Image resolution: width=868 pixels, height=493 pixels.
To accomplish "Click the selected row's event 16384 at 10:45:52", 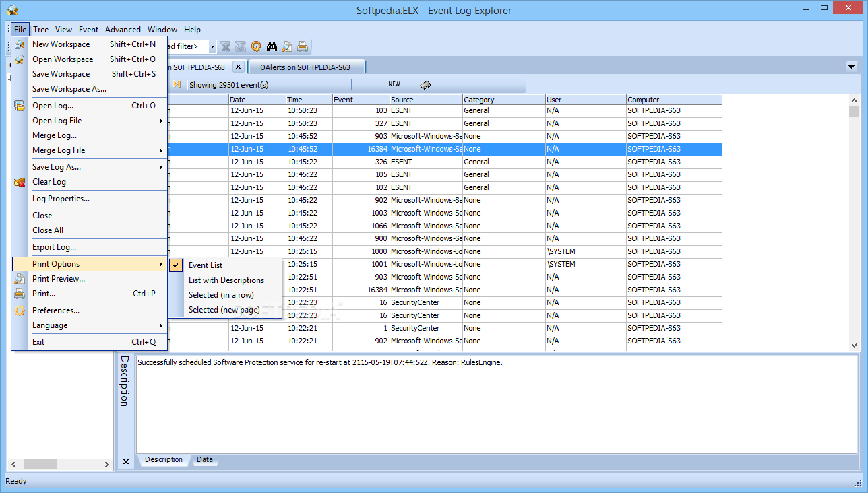I will 361,149.
